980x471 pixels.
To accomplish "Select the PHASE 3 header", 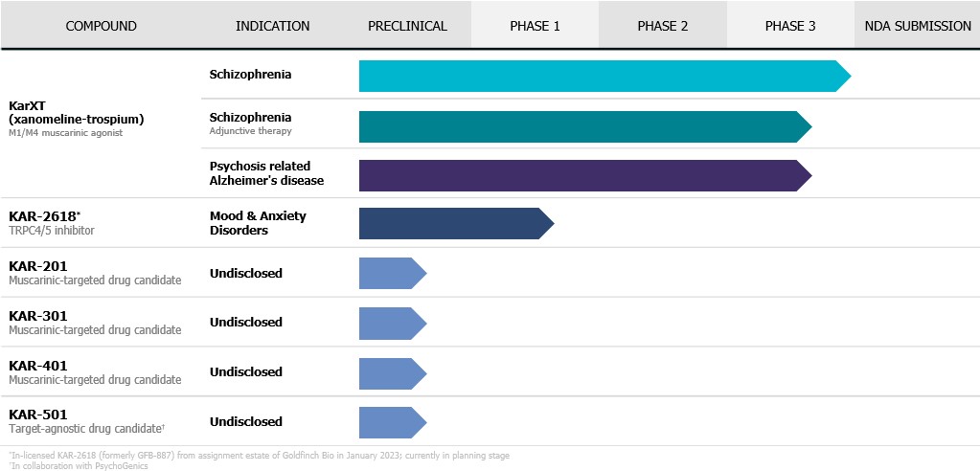I will pos(790,26).
